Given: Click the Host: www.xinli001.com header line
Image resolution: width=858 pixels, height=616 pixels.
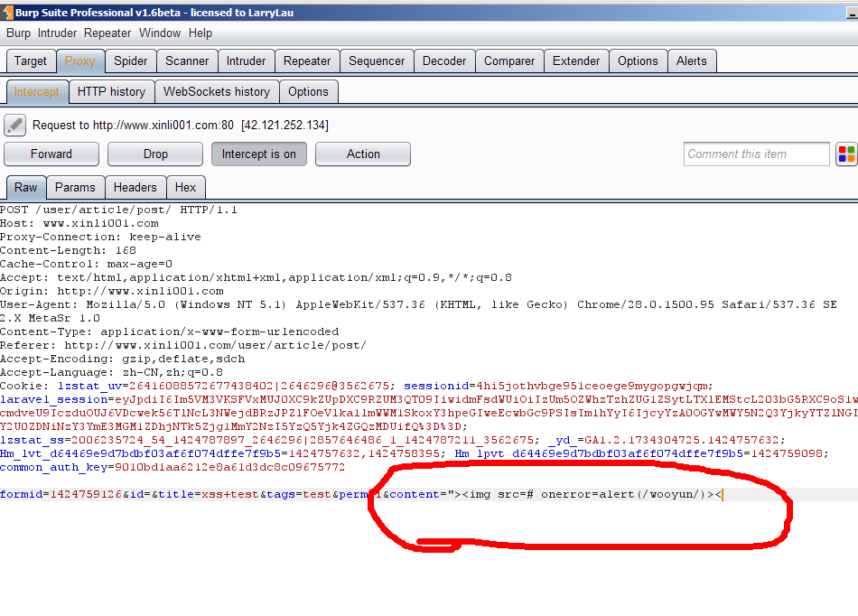Looking at the screenshot, I should (x=79, y=223).
